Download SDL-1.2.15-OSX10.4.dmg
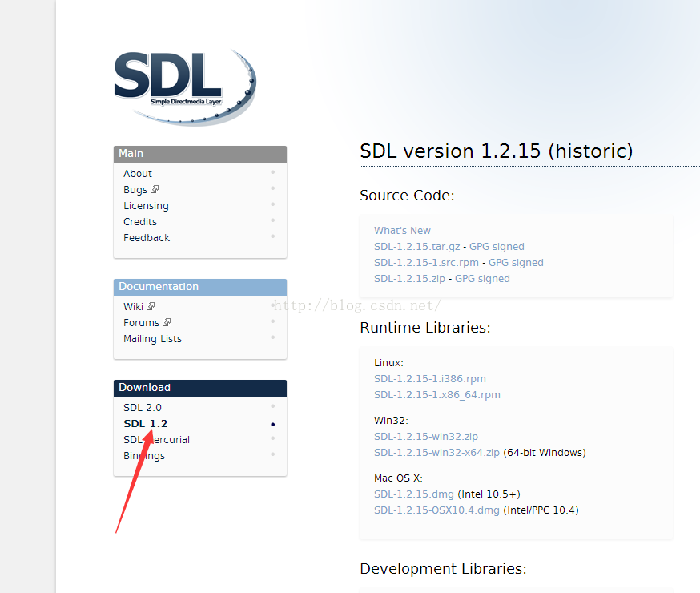Screen dimensions: 700x593 coord(436,510)
